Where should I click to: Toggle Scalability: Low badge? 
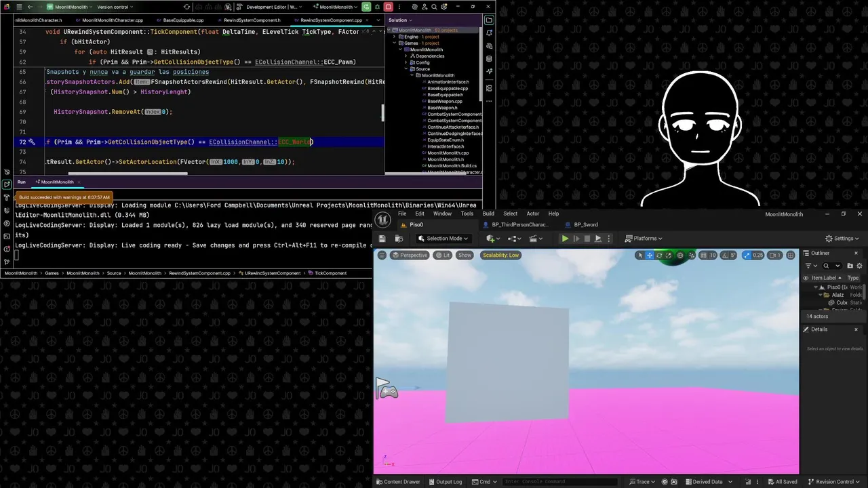501,255
